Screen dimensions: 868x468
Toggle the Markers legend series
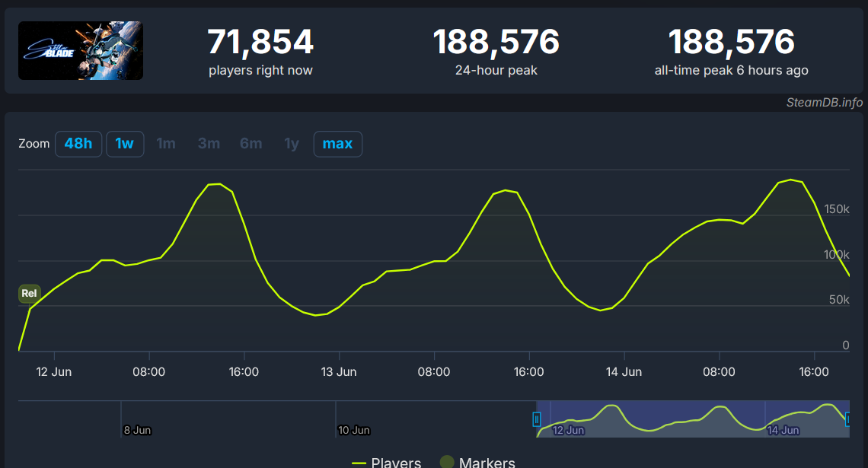coord(477,463)
